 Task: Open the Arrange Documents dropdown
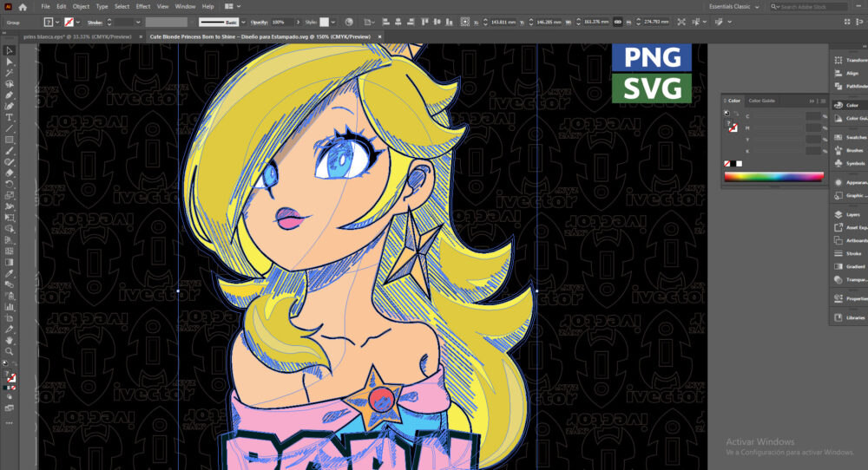(x=233, y=7)
